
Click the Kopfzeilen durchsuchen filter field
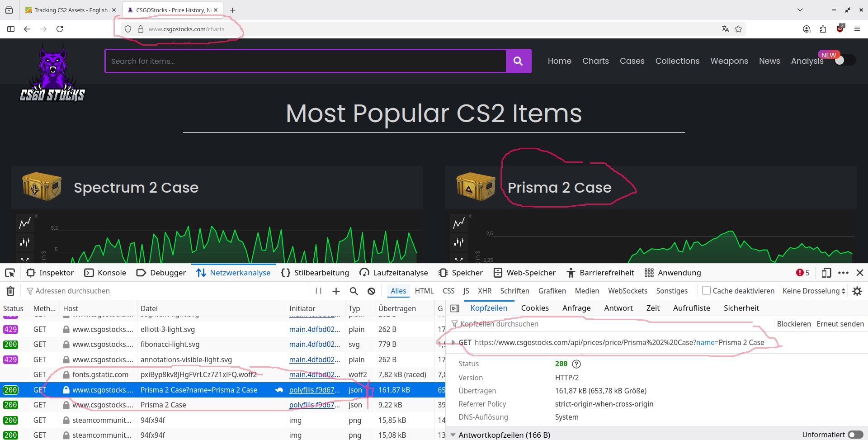(x=610, y=324)
